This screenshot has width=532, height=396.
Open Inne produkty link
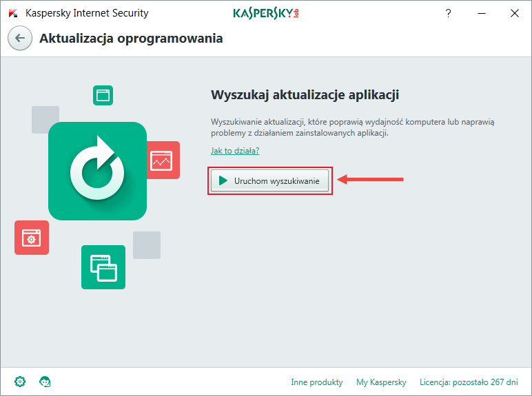(x=317, y=382)
